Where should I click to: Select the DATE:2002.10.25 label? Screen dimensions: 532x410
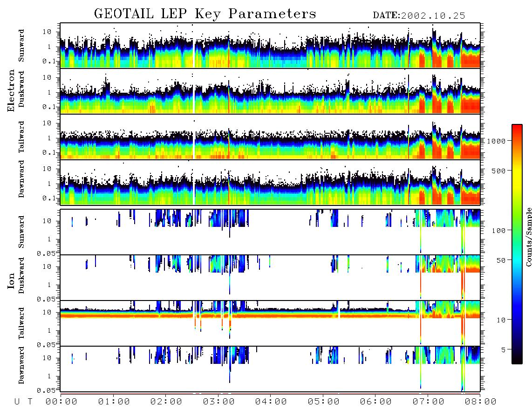coord(419,16)
